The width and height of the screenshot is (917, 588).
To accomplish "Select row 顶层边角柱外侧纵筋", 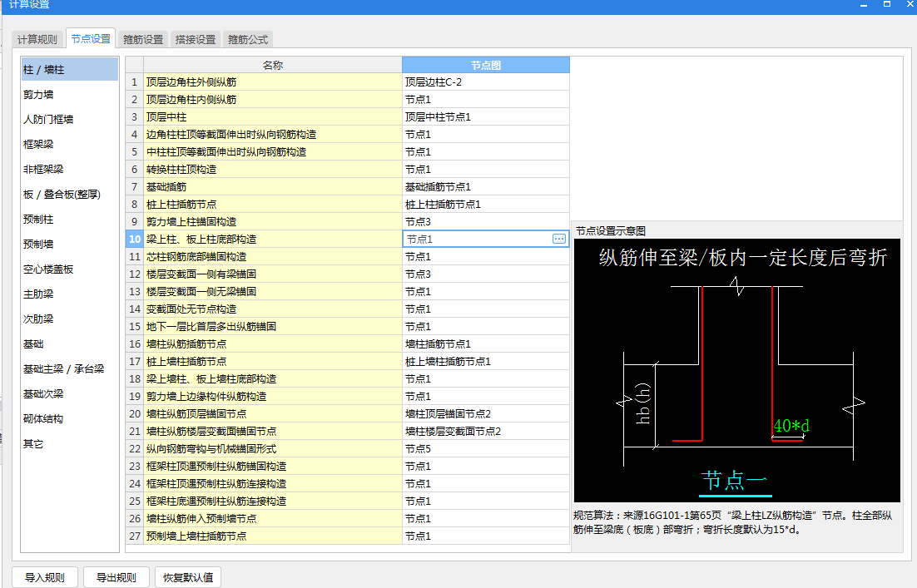I will tap(273, 82).
